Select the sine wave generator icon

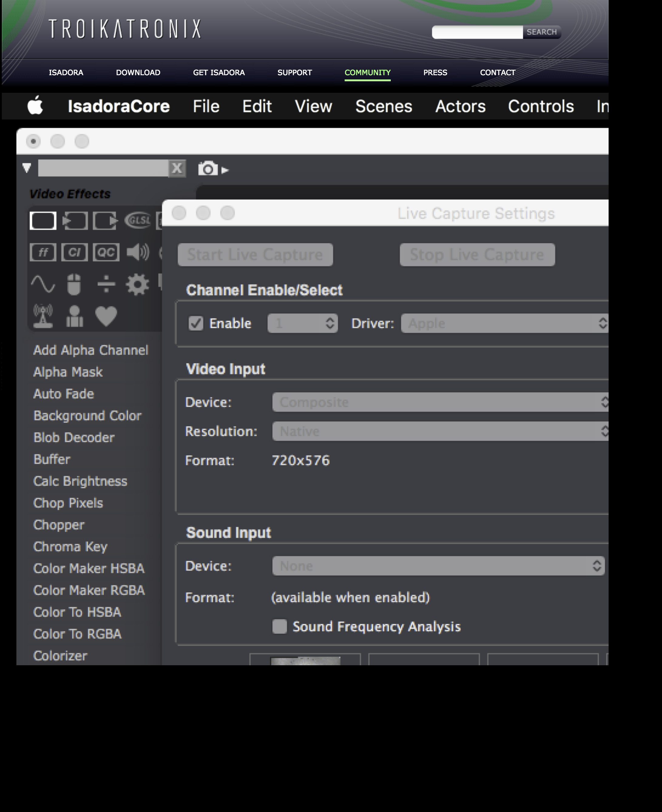43,284
